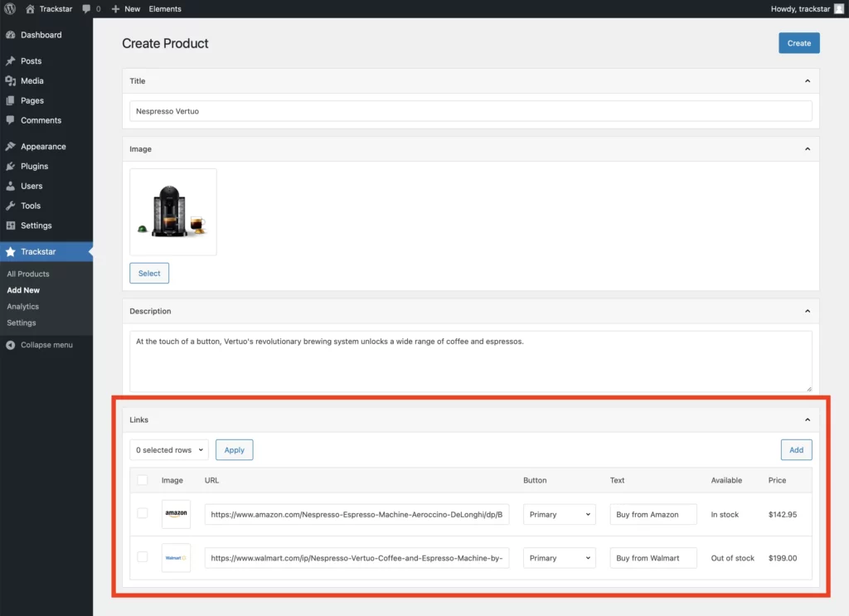Click the $199.00 price value
Screen dimensions: 849x616
click(x=783, y=558)
